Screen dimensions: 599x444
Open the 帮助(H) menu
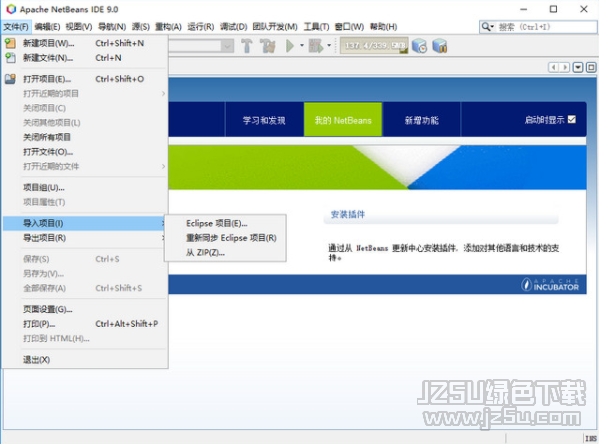pyautogui.click(x=383, y=27)
